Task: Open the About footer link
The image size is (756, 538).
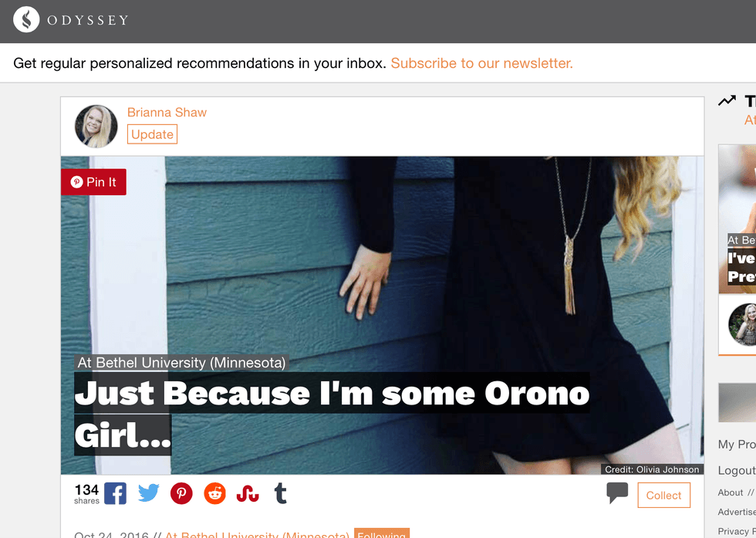Action: tap(731, 492)
